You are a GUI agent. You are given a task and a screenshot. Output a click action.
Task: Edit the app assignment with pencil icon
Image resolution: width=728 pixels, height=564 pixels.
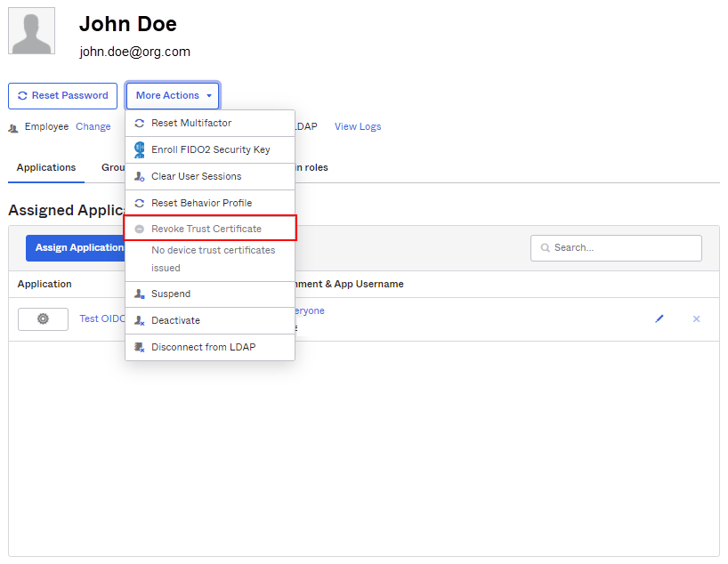coord(659,318)
